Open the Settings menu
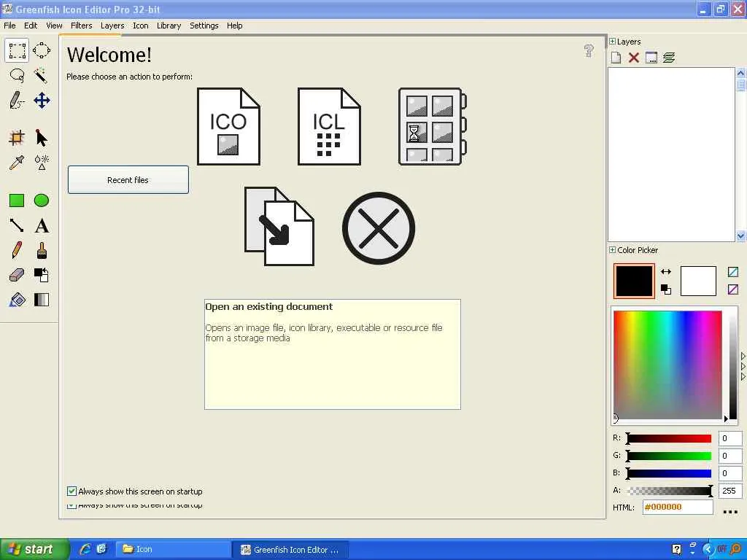The width and height of the screenshot is (747, 560). click(x=204, y=26)
